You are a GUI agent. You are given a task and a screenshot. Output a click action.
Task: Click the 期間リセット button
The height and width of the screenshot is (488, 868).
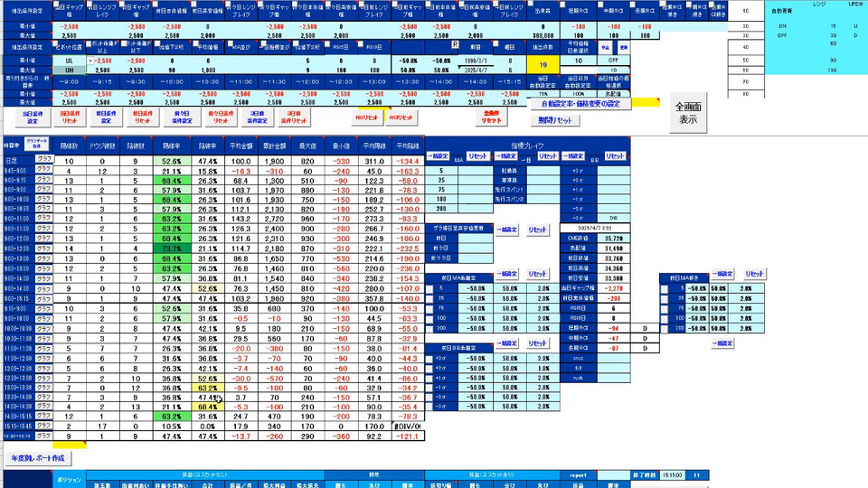[554, 120]
